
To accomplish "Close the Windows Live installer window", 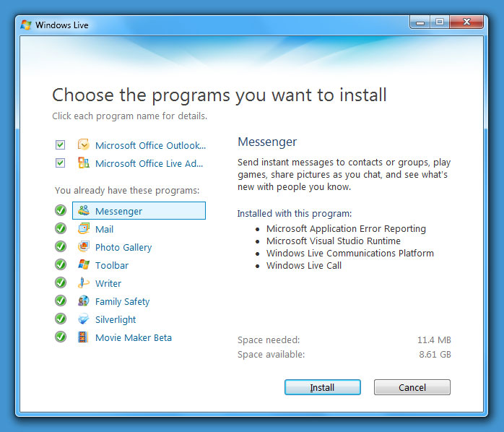I will [x=466, y=22].
